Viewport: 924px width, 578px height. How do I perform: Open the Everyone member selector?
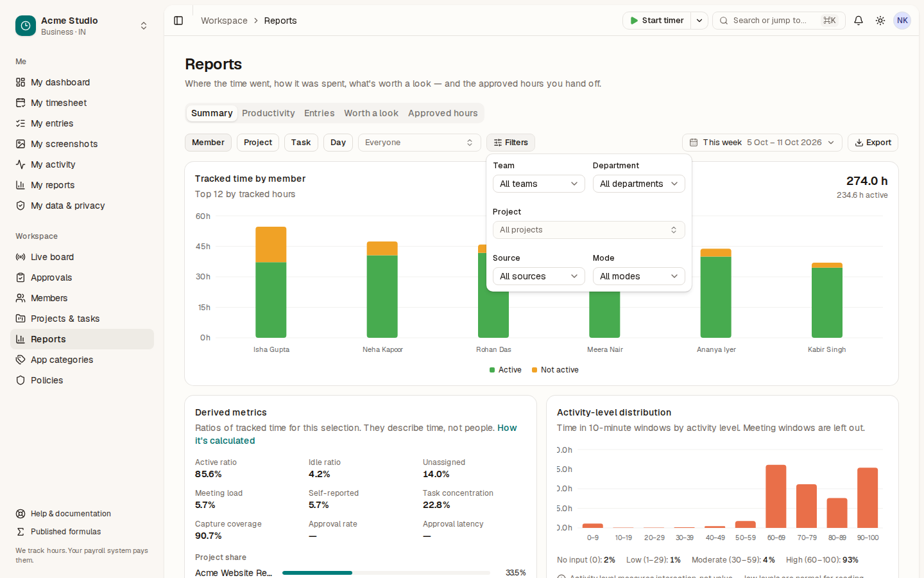tap(420, 143)
